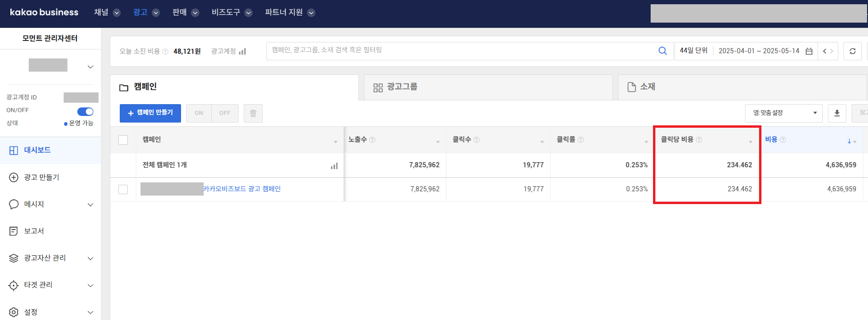Expand the 설정 section chevron

pos(91,312)
